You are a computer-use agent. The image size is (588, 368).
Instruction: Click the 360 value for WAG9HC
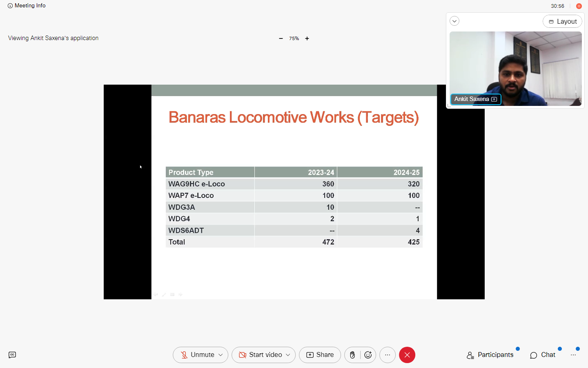tap(328, 184)
